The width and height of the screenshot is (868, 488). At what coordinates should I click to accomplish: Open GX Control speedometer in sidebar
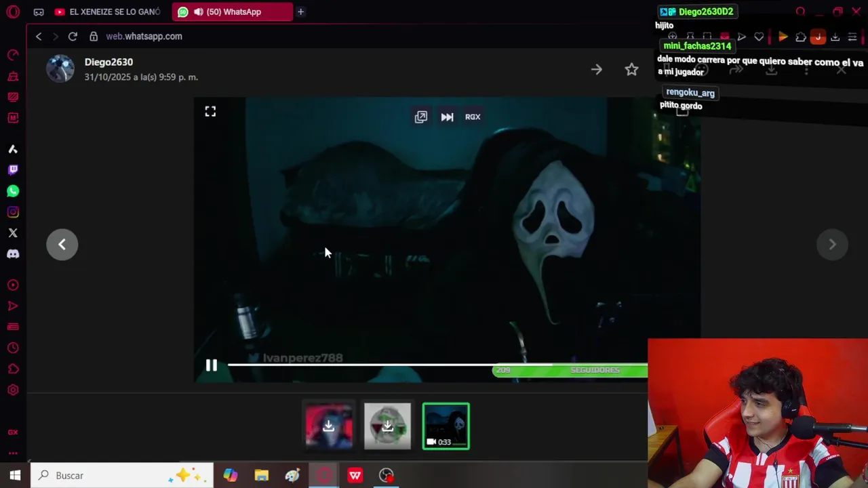pyautogui.click(x=13, y=55)
